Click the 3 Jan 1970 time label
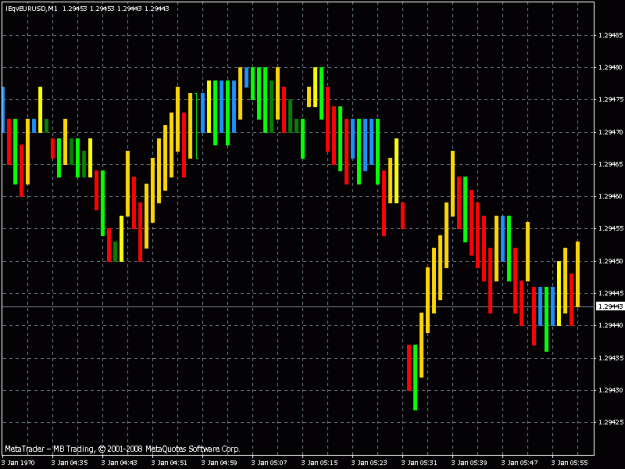Screen dimensions: 625x469 (x=18, y=463)
